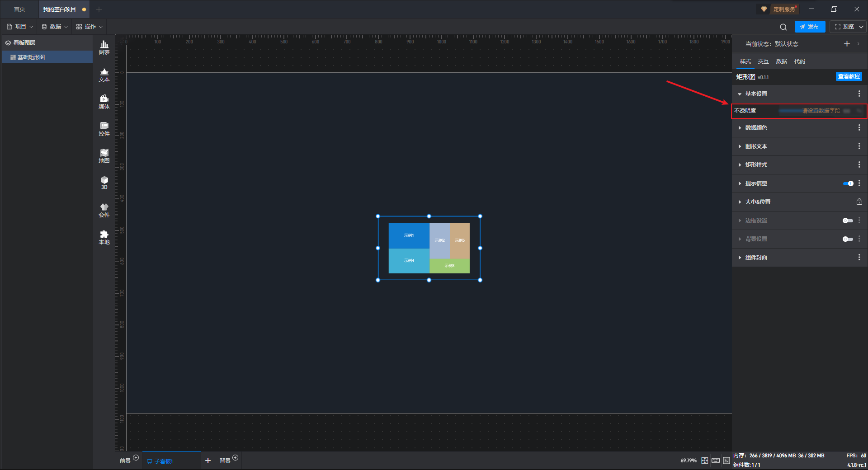Click the 发布 publish button
868x470 pixels.
810,27
